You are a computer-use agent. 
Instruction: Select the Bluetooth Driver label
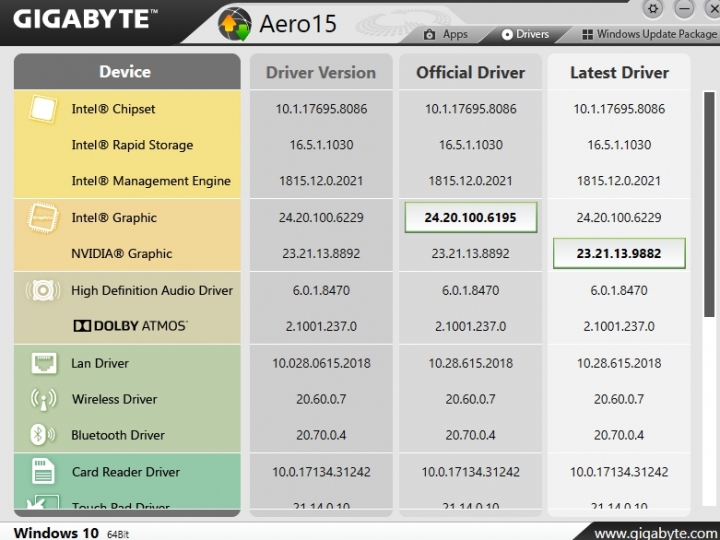pyautogui.click(x=118, y=435)
